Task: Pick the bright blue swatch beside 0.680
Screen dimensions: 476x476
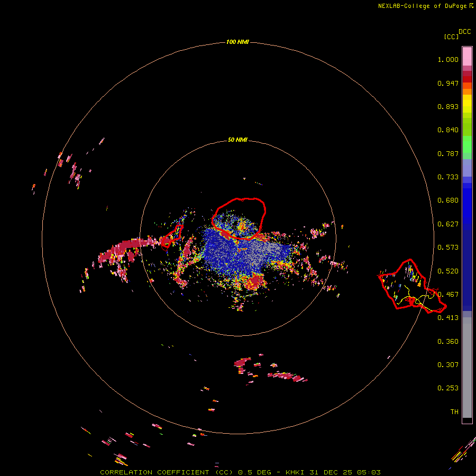Action: coord(467,204)
